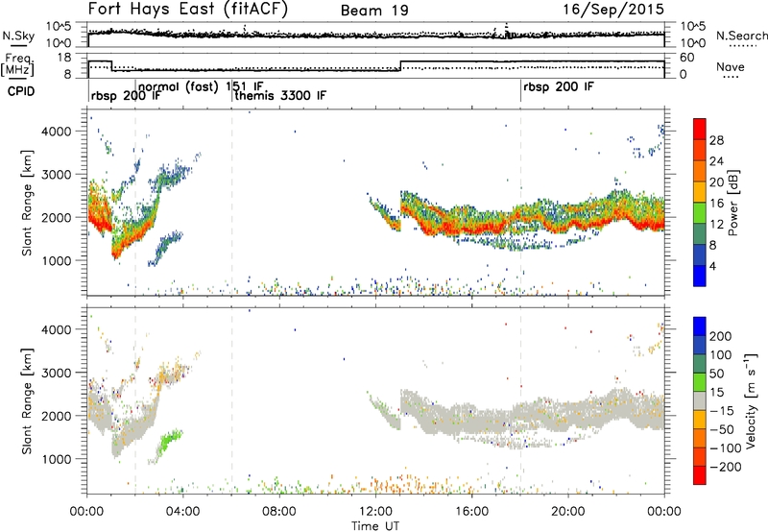
Task: Click the '18' tick on frequency axis
Action: click(x=64, y=58)
